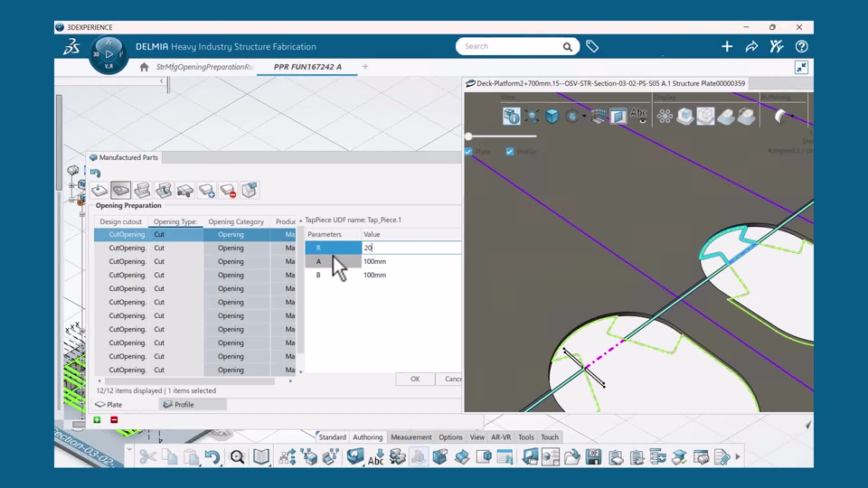
Task: Click the R parameter value field
Action: pos(411,248)
